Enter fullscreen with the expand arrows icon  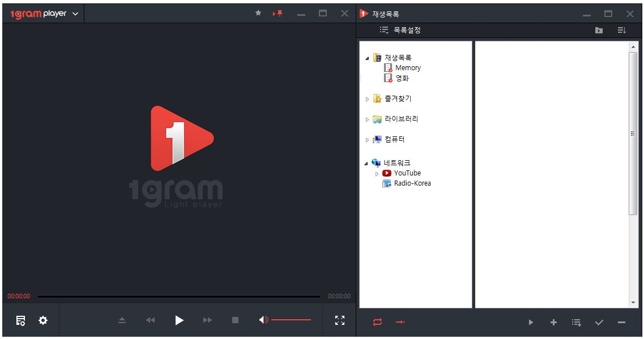click(x=340, y=320)
